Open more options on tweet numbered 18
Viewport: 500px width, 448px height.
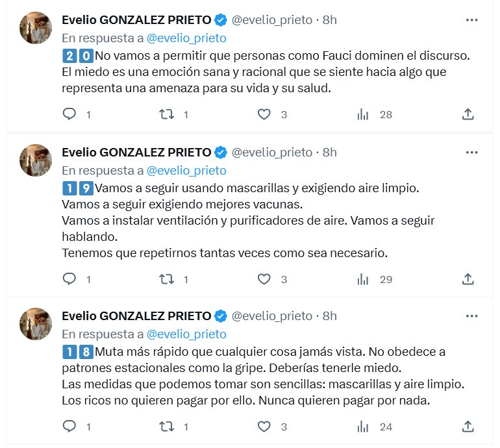coord(472,316)
